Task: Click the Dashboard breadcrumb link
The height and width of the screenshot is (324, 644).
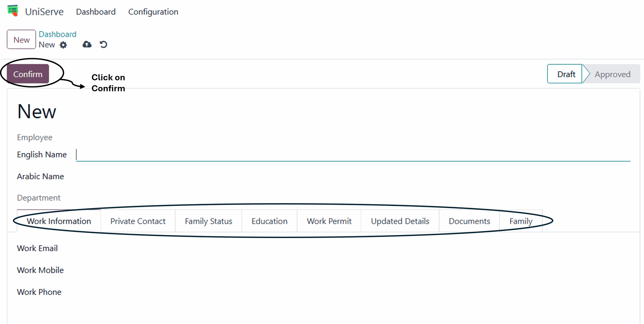Action: pos(57,34)
